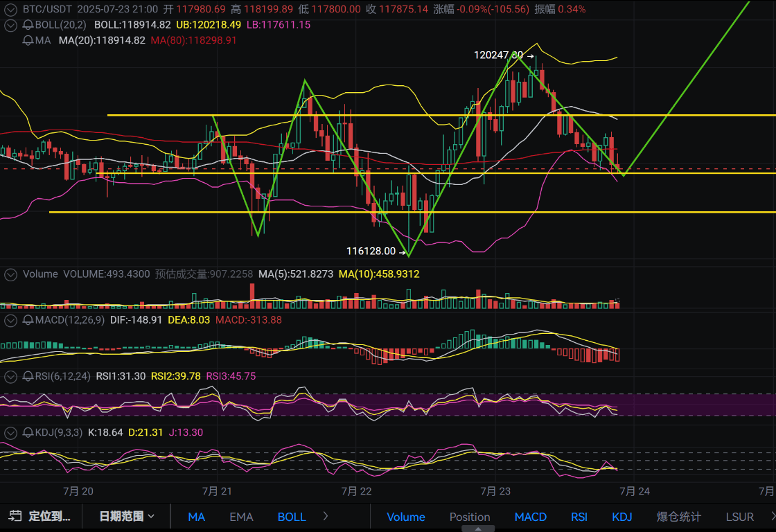Image resolution: width=776 pixels, height=532 pixels.
Task: Expand the bottom panel via up-arrow handle
Action: tap(477, 529)
